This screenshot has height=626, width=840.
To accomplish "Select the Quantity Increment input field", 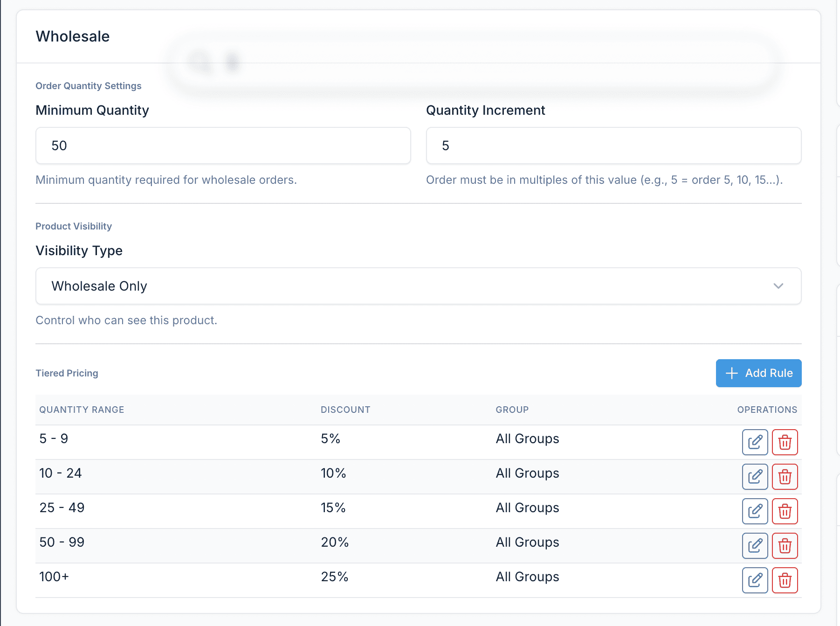I will (613, 146).
